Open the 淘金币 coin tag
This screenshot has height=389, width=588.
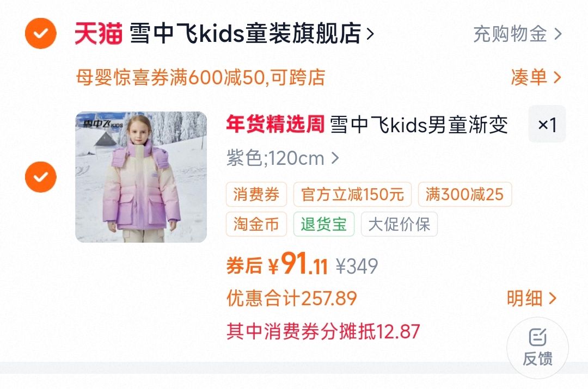(x=256, y=224)
